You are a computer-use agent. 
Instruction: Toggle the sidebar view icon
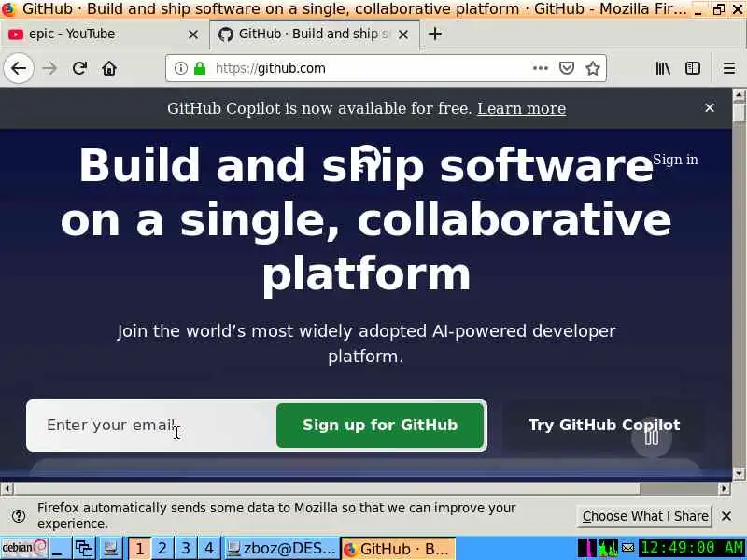click(693, 68)
